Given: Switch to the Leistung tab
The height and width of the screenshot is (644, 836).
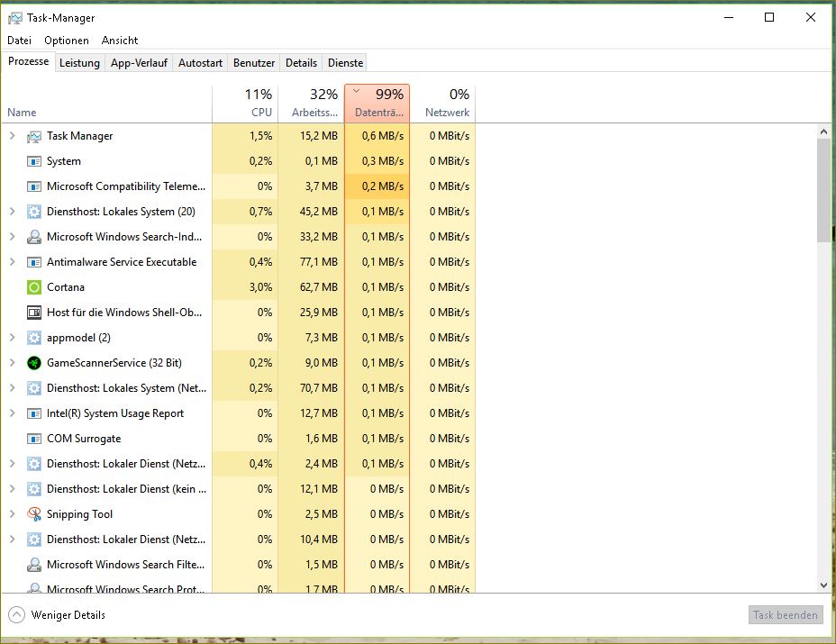Looking at the screenshot, I should [79, 63].
